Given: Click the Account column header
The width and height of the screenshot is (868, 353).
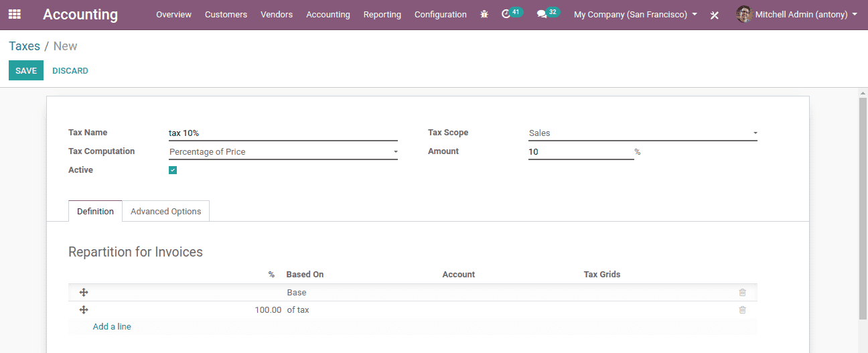Looking at the screenshot, I should 459,275.
